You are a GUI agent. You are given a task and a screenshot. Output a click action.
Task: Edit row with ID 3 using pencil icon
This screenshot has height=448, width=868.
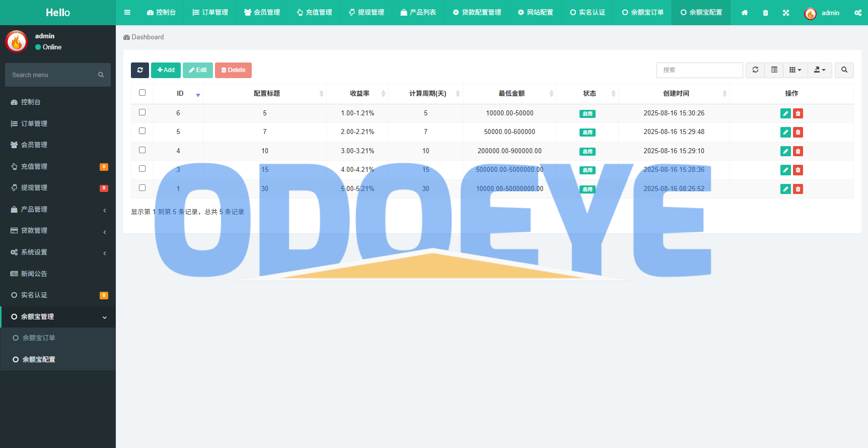point(785,170)
